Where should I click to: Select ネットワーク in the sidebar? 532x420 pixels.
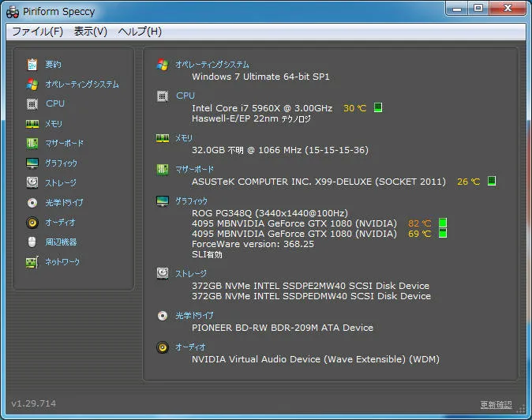pyautogui.click(x=62, y=261)
